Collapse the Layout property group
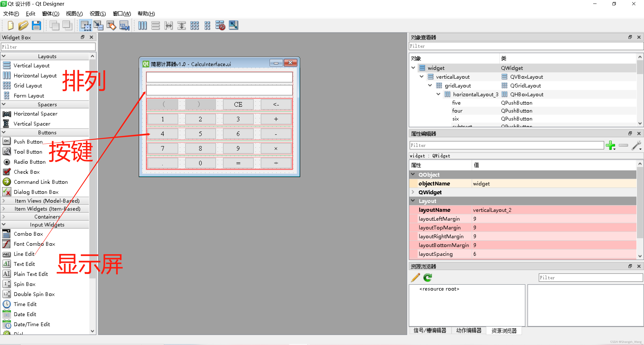This screenshot has width=644, height=345. (x=413, y=201)
